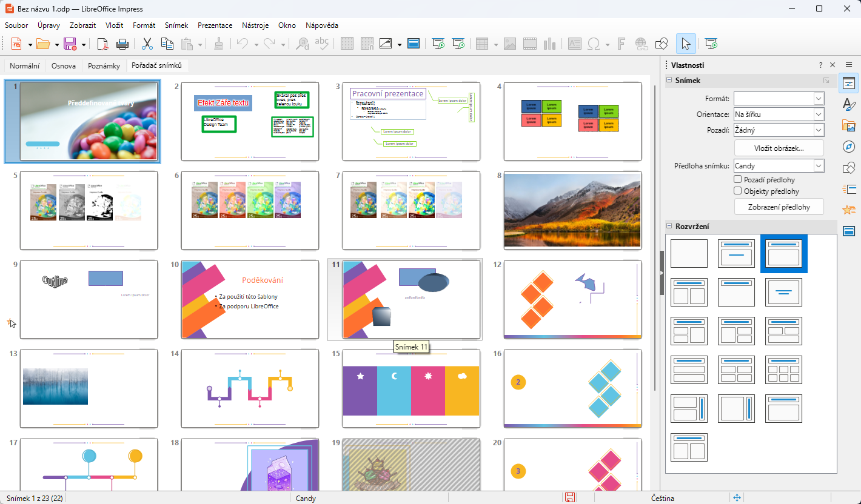Click the Redo arrow icon

coord(270,44)
